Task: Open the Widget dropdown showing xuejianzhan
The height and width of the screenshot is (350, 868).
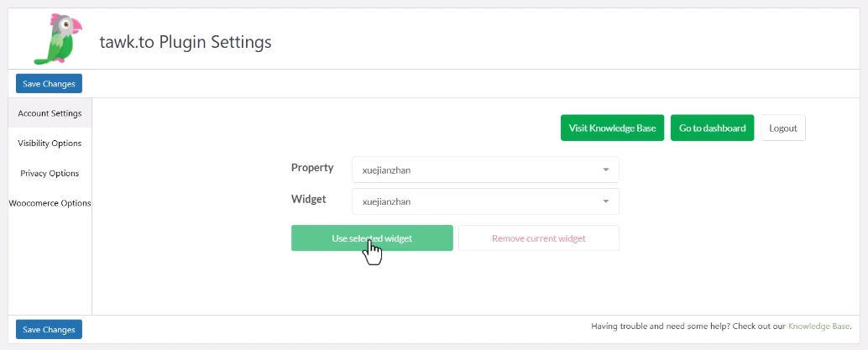Action: [485, 201]
